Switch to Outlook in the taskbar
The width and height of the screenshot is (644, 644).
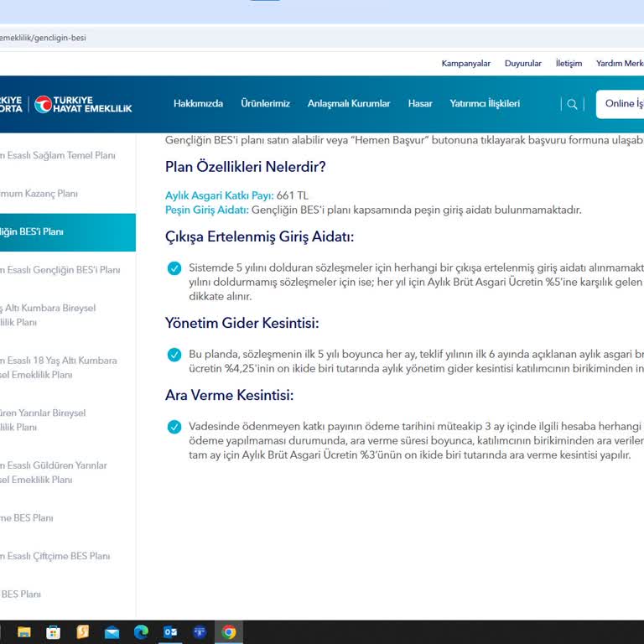coord(170,632)
